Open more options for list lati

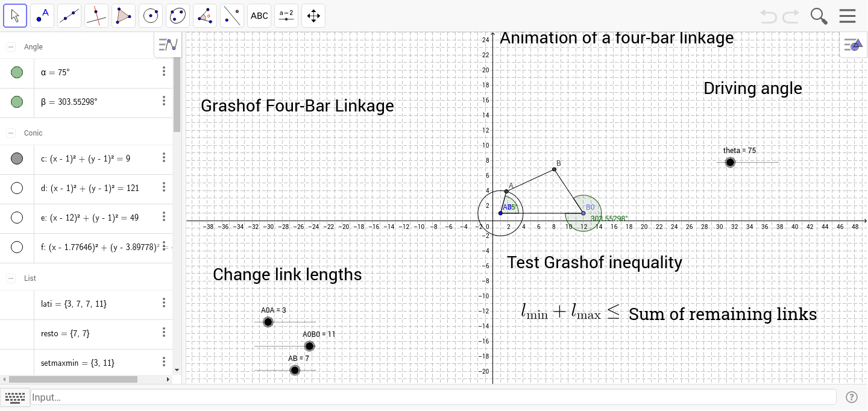163,303
